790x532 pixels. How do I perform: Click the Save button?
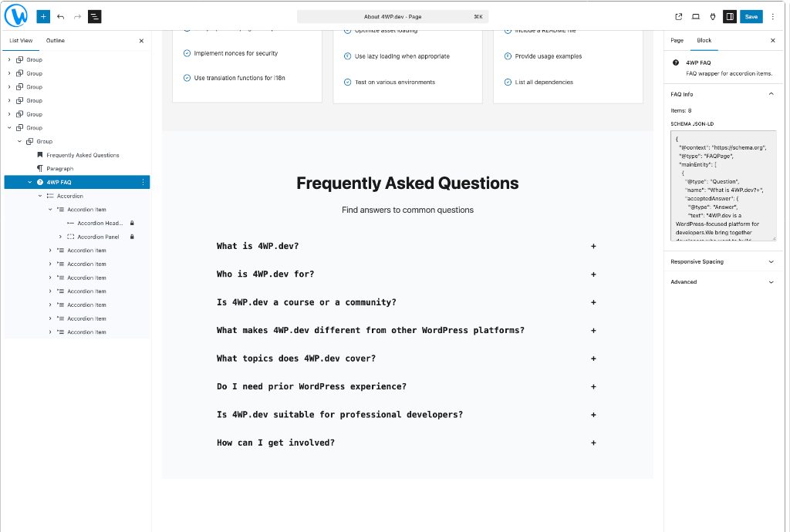[x=751, y=16]
